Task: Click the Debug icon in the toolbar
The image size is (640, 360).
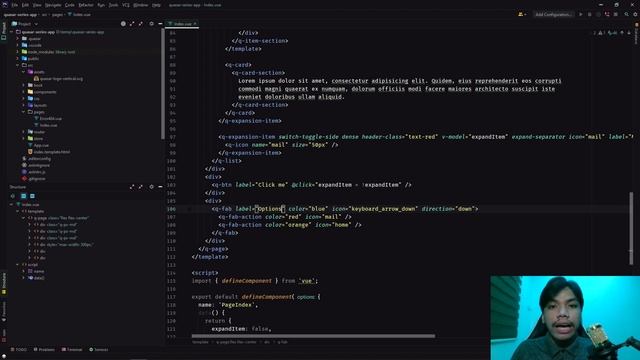Action: tap(589, 14)
